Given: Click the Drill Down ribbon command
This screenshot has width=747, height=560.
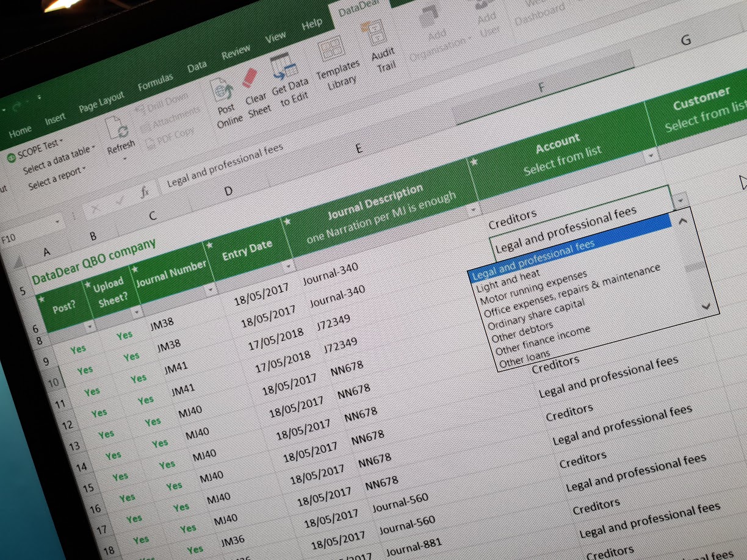Looking at the screenshot, I should tap(161, 104).
